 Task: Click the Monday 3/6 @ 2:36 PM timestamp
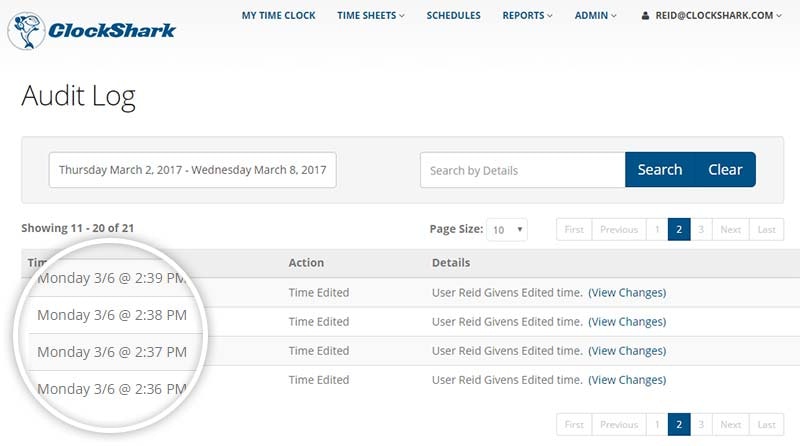coord(112,389)
